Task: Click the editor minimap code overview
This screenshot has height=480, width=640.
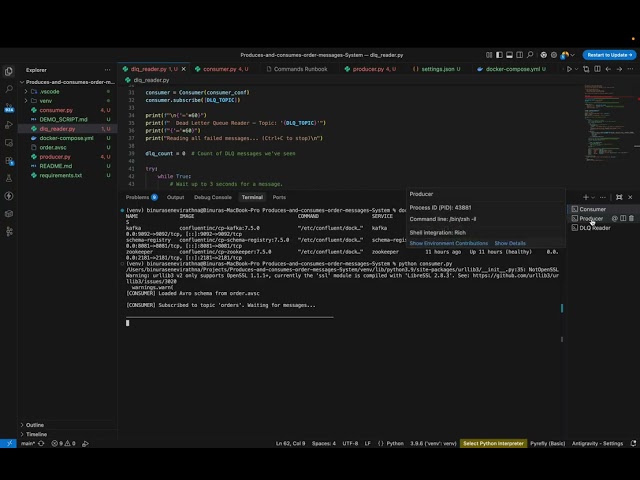Action: point(609,122)
